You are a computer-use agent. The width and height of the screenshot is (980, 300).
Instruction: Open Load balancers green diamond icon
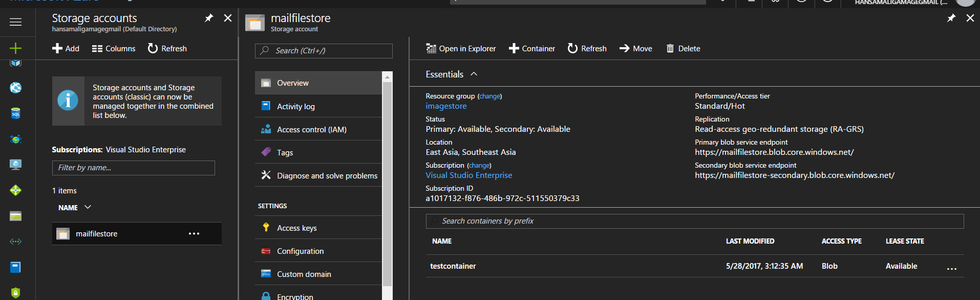[x=16, y=190]
